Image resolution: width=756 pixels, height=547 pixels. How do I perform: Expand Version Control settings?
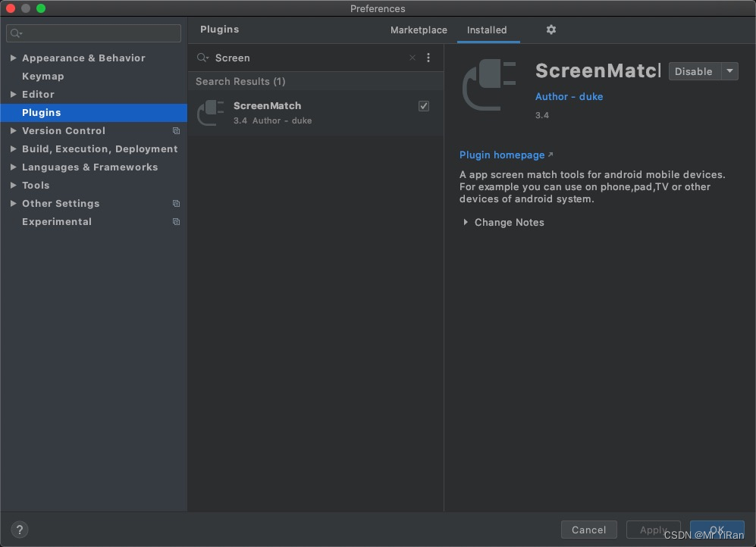tap(14, 130)
